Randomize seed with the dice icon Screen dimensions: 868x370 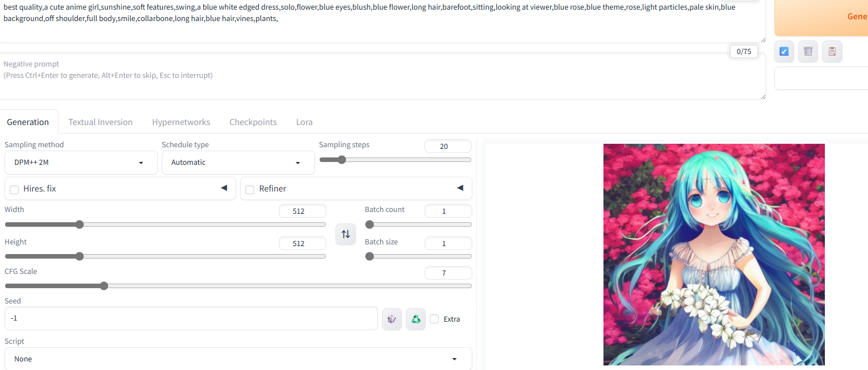392,319
